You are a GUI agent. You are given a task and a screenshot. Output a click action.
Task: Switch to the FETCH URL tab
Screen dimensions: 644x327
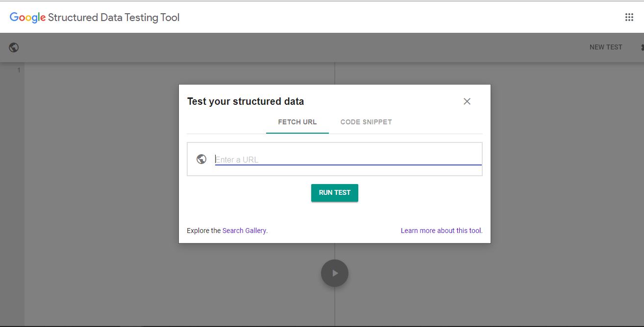(x=297, y=122)
